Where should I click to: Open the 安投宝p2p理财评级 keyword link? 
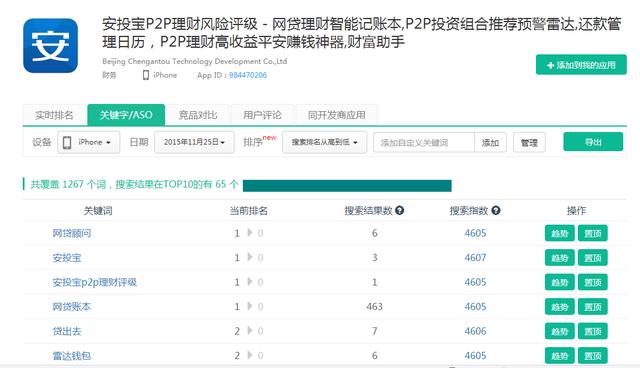[x=95, y=282]
